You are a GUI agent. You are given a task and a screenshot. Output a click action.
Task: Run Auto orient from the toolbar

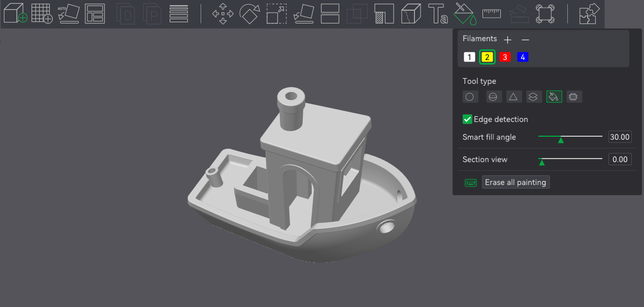pos(69,14)
